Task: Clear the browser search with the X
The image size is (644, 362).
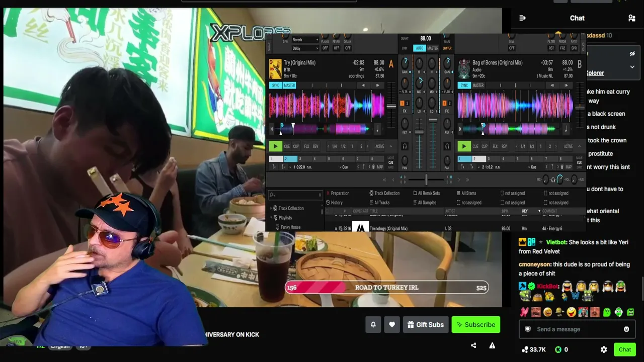Action: [x=320, y=195]
